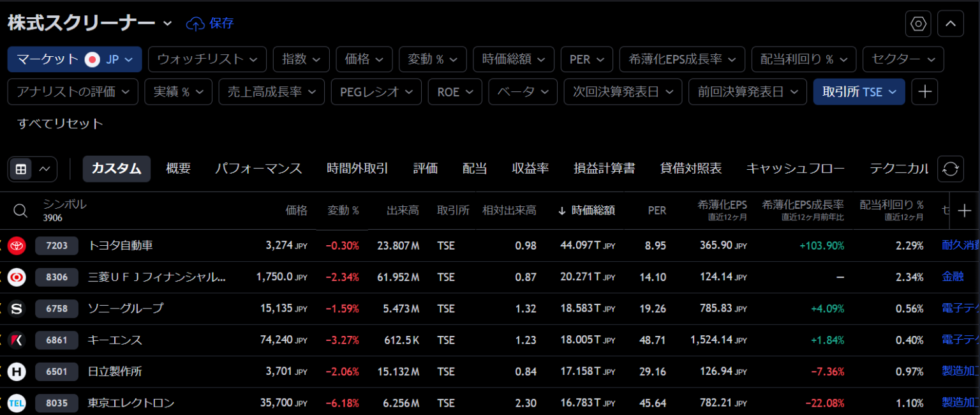Refresh screener results with the reload icon

click(x=950, y=169)
